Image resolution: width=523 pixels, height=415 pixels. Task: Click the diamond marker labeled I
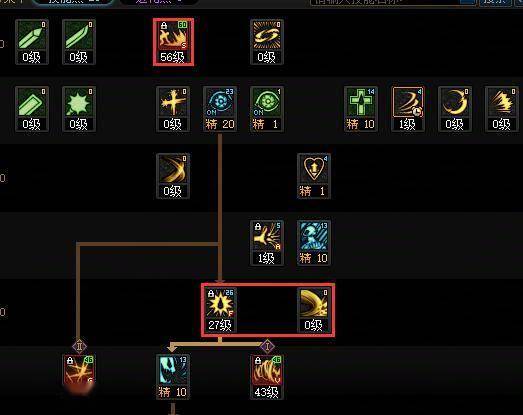pos(267,347)
